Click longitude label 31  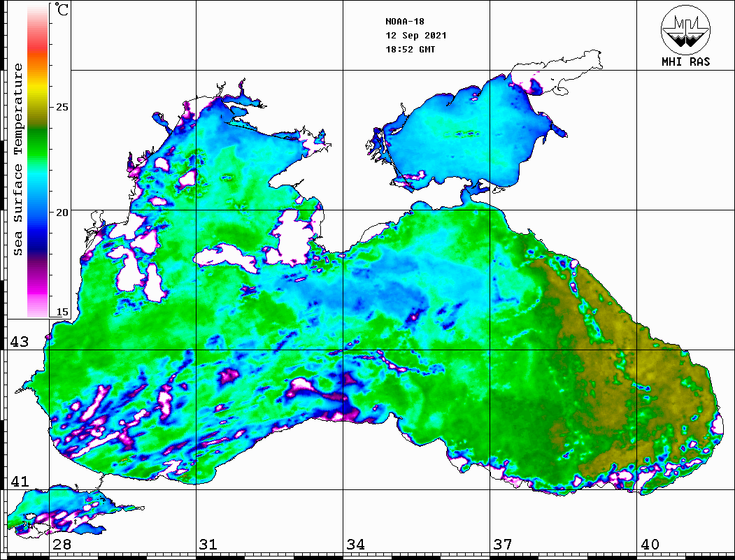coord(208,545)
